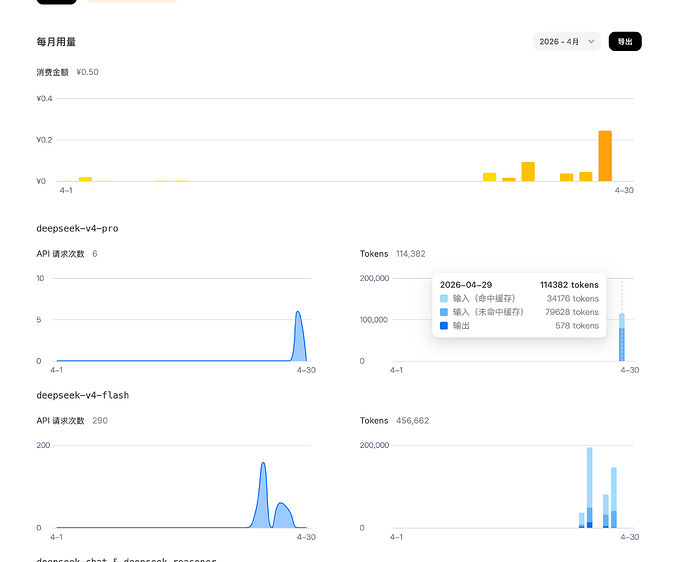
Task: Click the tooltip date 2026-04-29
Action: point(466,285)
